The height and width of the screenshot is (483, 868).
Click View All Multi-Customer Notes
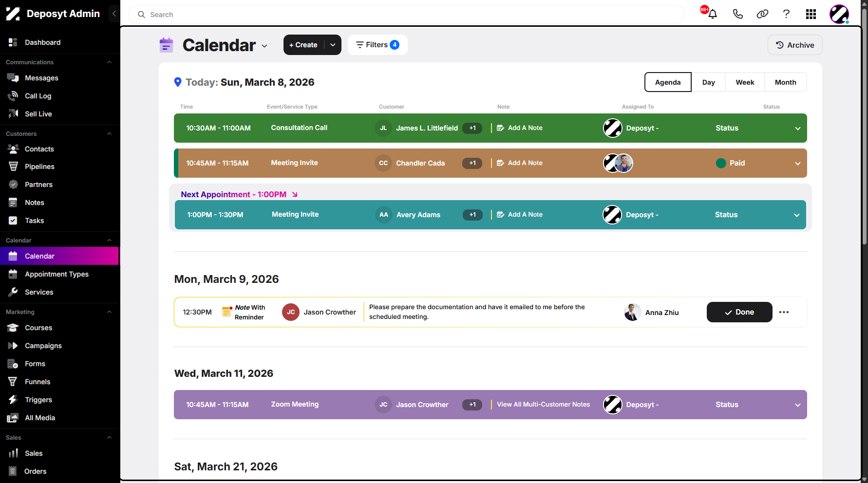(543, 405)
